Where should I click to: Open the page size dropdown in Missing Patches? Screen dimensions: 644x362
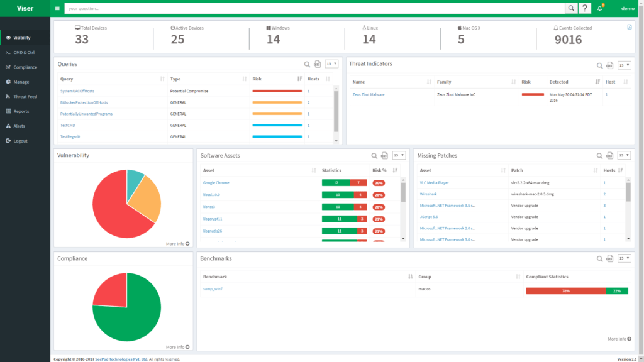pyautogui.click(x=625, y=155)
